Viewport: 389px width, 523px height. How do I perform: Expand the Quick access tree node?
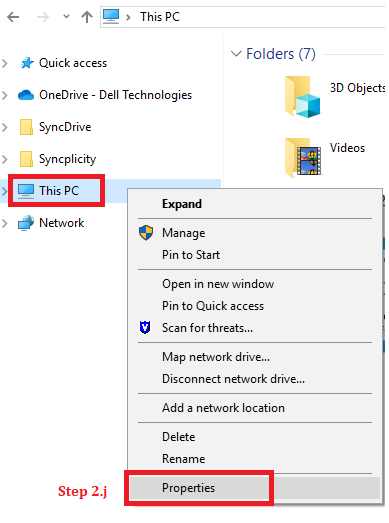pyautogui.click(x=5, y=63)
